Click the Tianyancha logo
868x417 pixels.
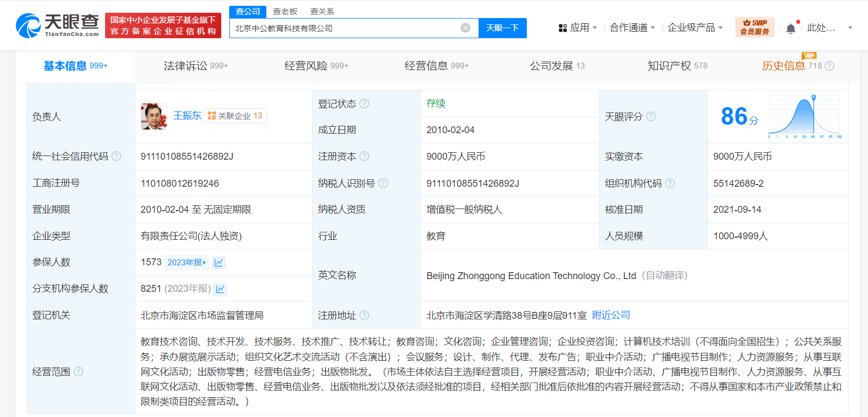coord(57,25)
